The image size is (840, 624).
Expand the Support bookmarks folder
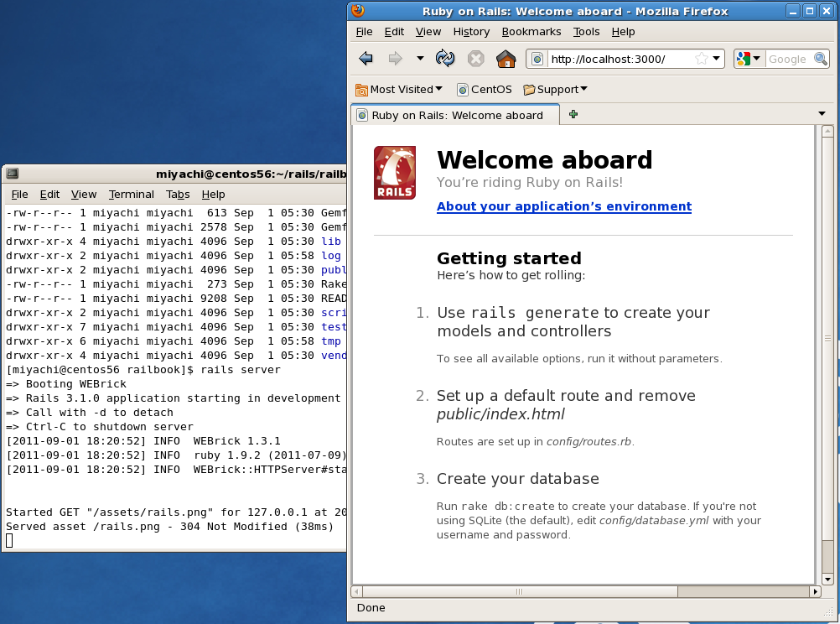click(x=556, y=90)
